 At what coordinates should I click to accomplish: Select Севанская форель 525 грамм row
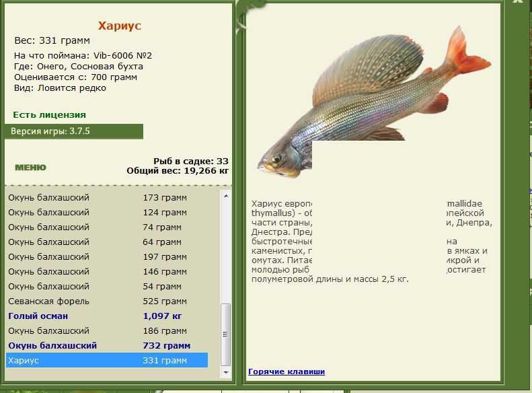(x=107, y=301)
